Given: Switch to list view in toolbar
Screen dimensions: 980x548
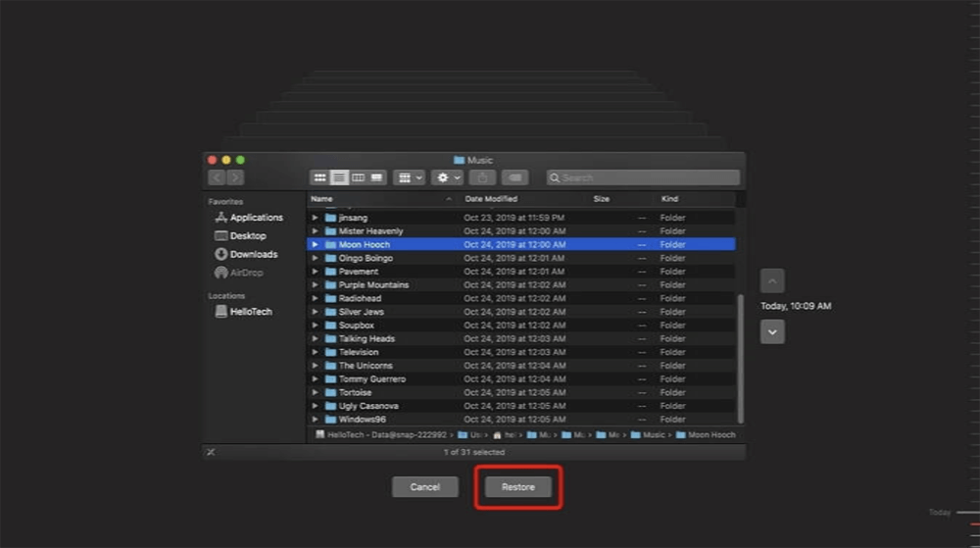Looking at the screenshot, I should coord(339,178).
